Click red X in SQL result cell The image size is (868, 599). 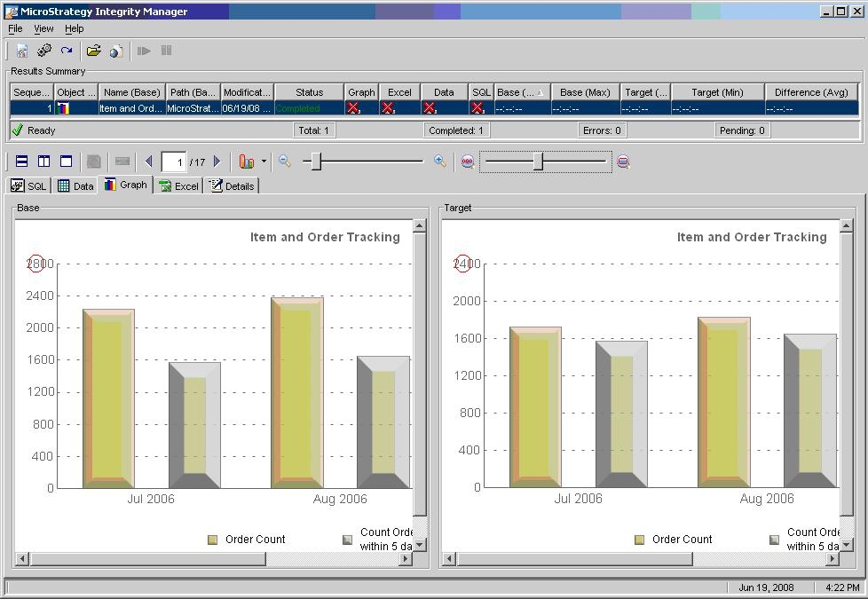[x=477, y=108]
